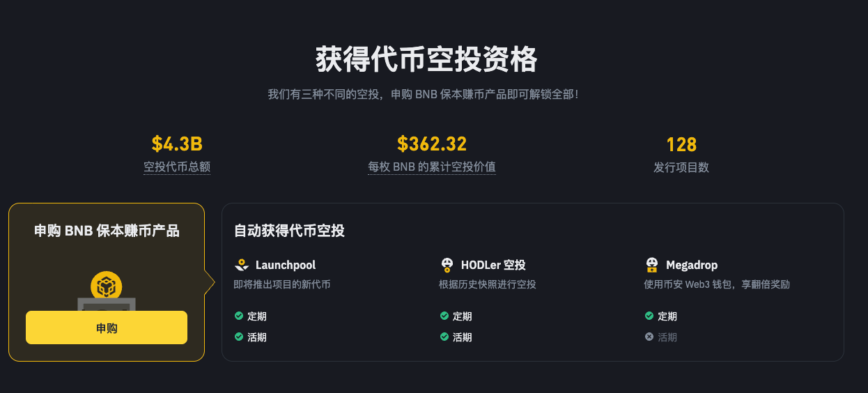The image size is (868, 393).
Task: Click green check beside Launchpool 定期
Action: point(239,316)
